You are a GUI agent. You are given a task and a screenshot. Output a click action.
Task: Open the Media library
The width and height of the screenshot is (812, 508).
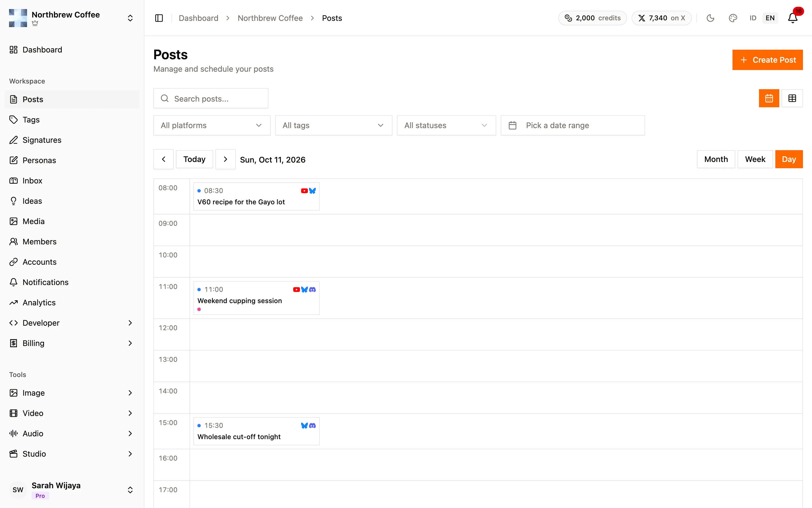pos(71,222)
